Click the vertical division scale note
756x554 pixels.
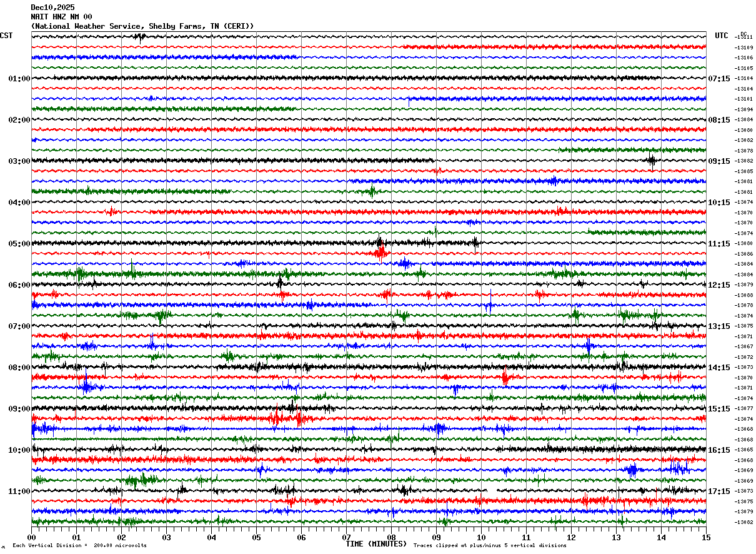[80, 545]
